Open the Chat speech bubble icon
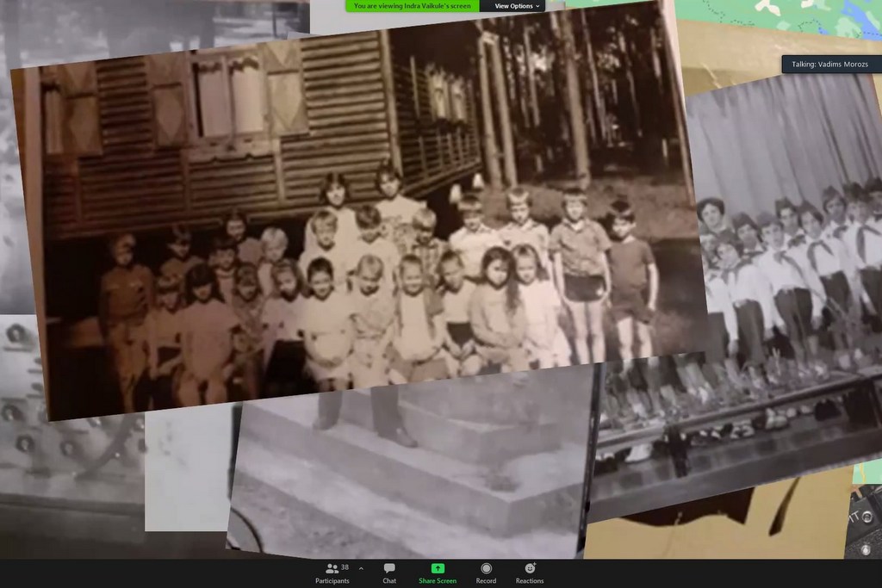The height and width of the screenshot is (588, 882). click(x=389, y=568)
